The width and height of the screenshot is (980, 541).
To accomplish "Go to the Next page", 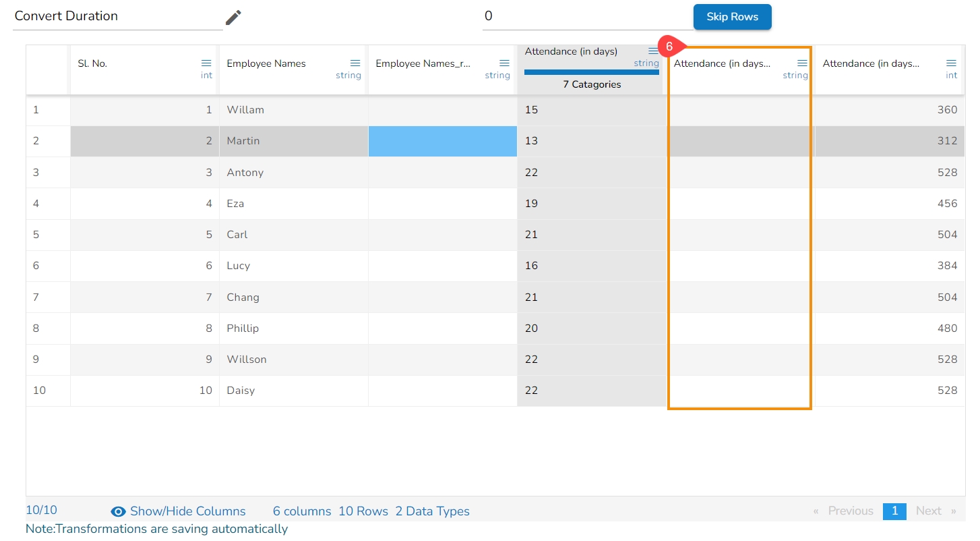I will pos(928,511).
